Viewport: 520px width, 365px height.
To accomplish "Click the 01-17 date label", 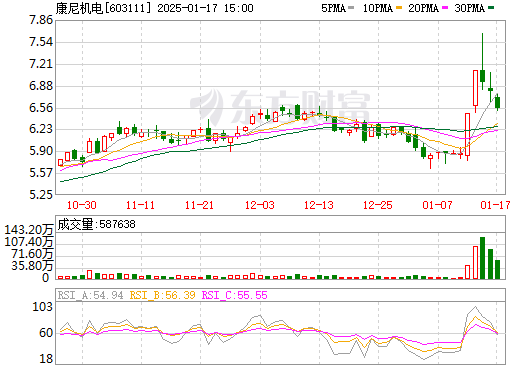I will 495,205.
